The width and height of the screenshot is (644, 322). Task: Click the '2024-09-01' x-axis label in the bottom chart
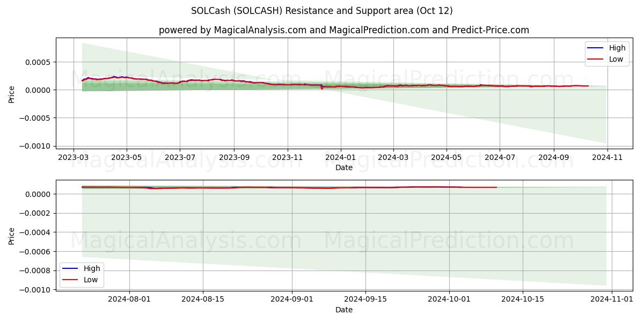pos(292,300)
